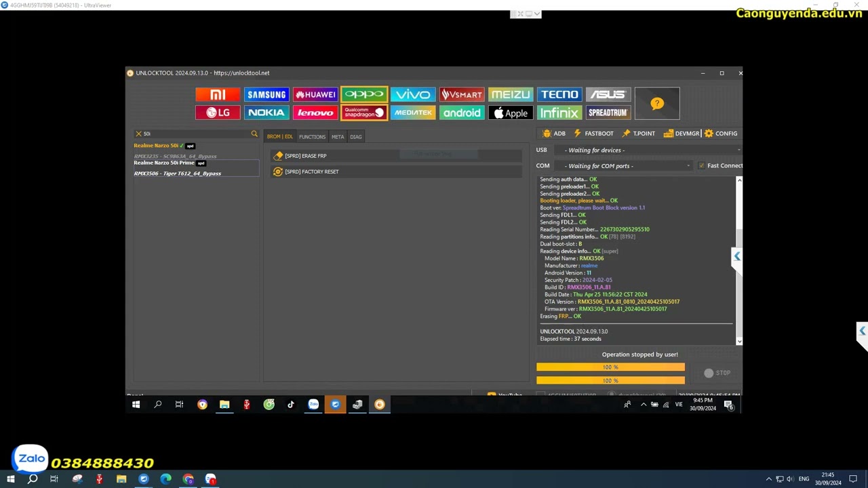
Task: Select the Qualcomm Snapdragon tile
Action: tap(364, 113)
